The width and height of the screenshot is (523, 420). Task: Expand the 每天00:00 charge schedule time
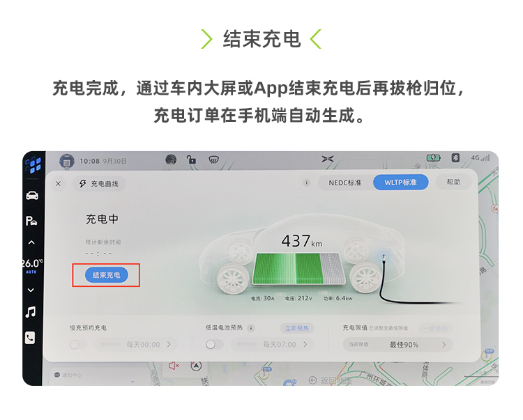click(136, 344)
